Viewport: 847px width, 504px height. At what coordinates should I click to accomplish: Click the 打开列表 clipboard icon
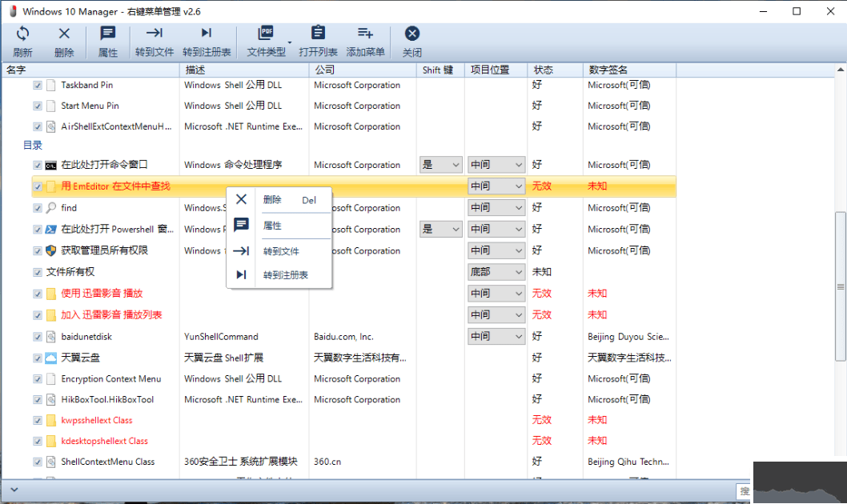tap(318, 34)
